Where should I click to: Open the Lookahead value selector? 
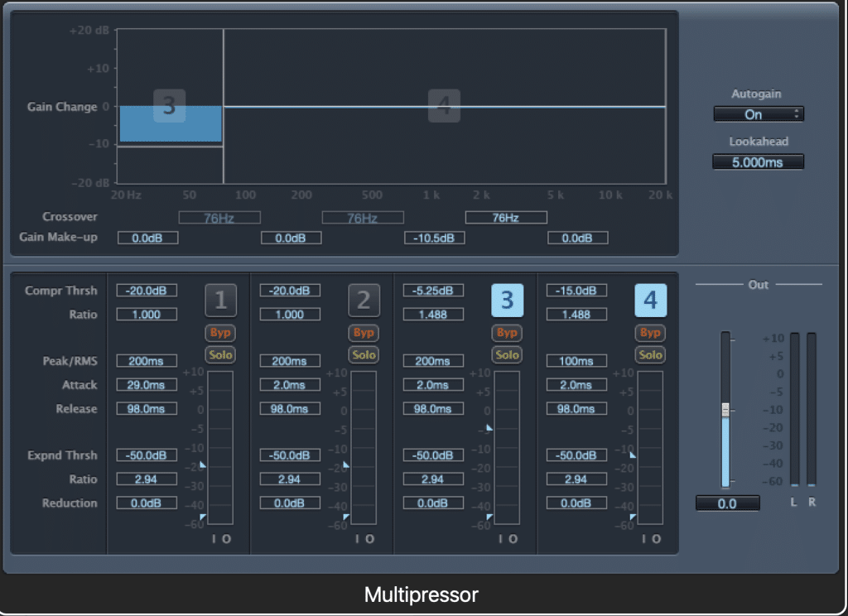(x=758, y=161)
